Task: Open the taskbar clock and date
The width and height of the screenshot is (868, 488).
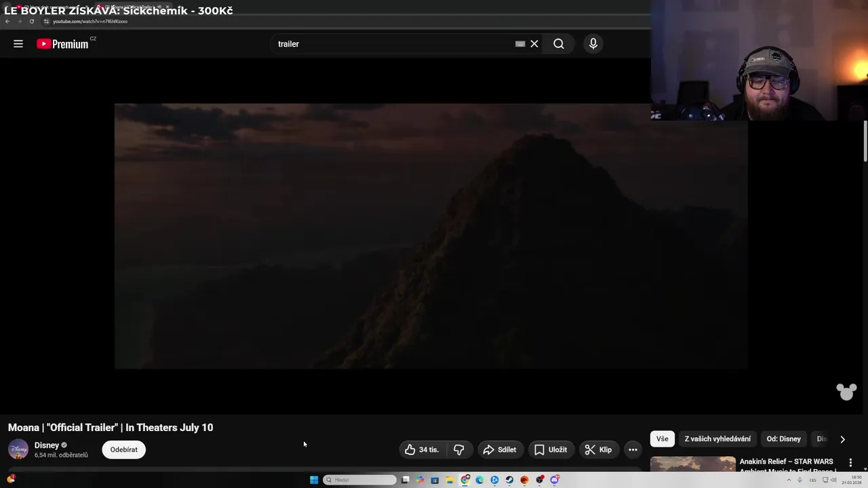Action: pos(852,480)
